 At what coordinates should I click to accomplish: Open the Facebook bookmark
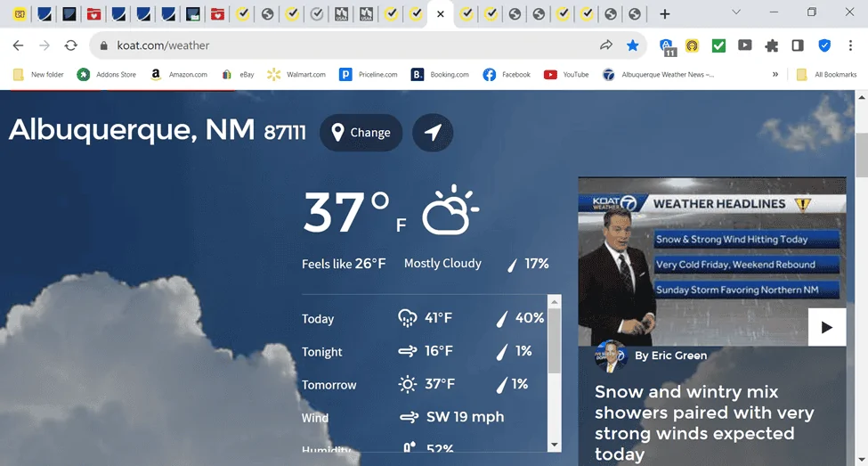click(x=507, y=74)
